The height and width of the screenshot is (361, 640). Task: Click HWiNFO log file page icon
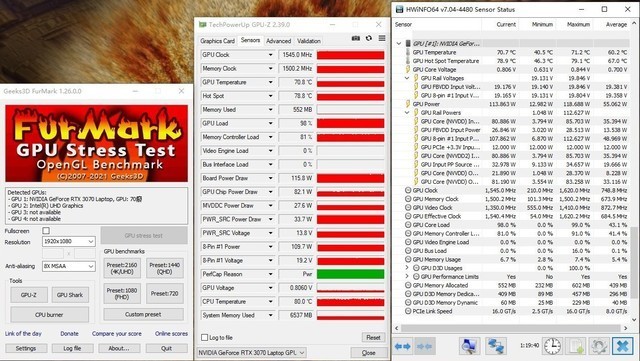coord(576,346)
